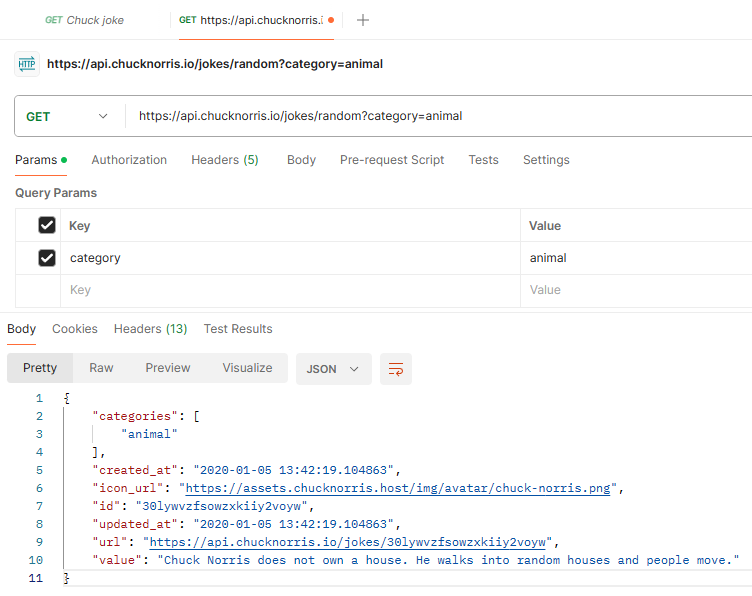Open the Headers (5) request tab
The height and width of the screenshot is (596, 752).
pos(225,160)
